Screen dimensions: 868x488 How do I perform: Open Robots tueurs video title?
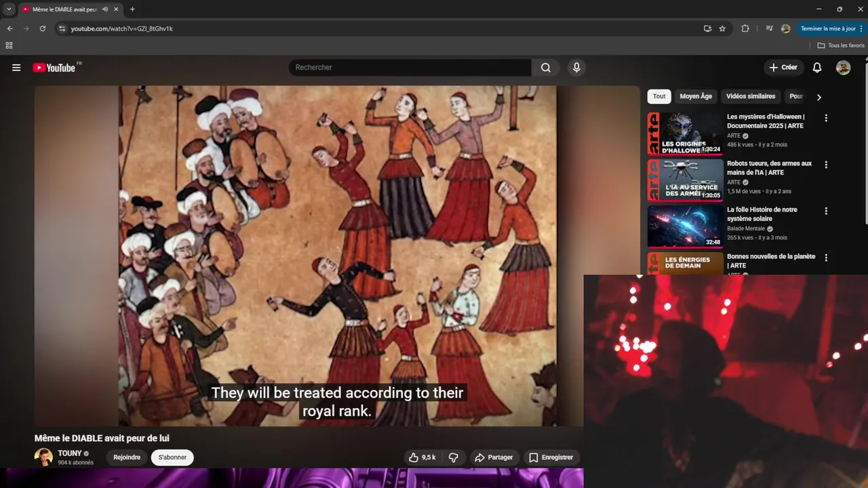[769, 168]
